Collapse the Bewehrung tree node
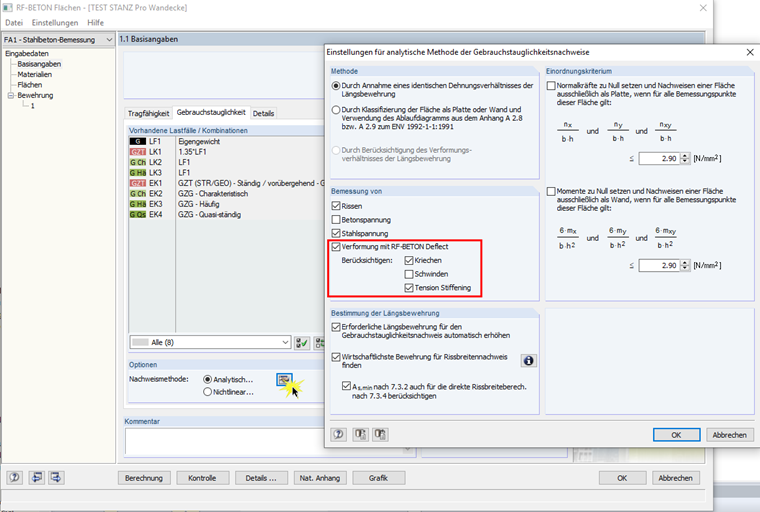 pyautogui.click(x=11, y=96)
